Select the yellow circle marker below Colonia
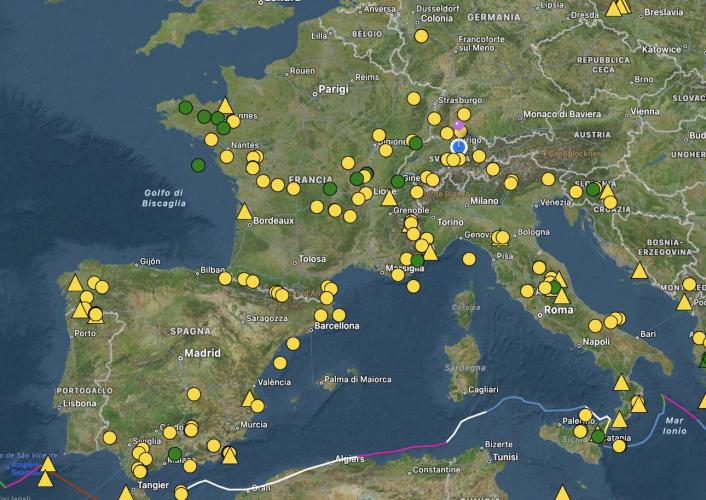Viewport: 706px width, 500px height. tap(421, 36)
